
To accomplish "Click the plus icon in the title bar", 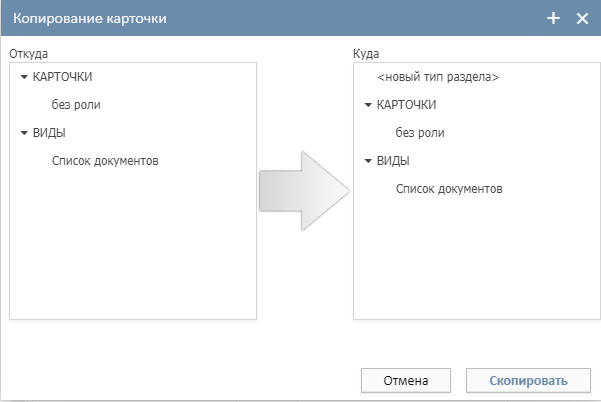I will pyautogui.click(x=554, y=19).
